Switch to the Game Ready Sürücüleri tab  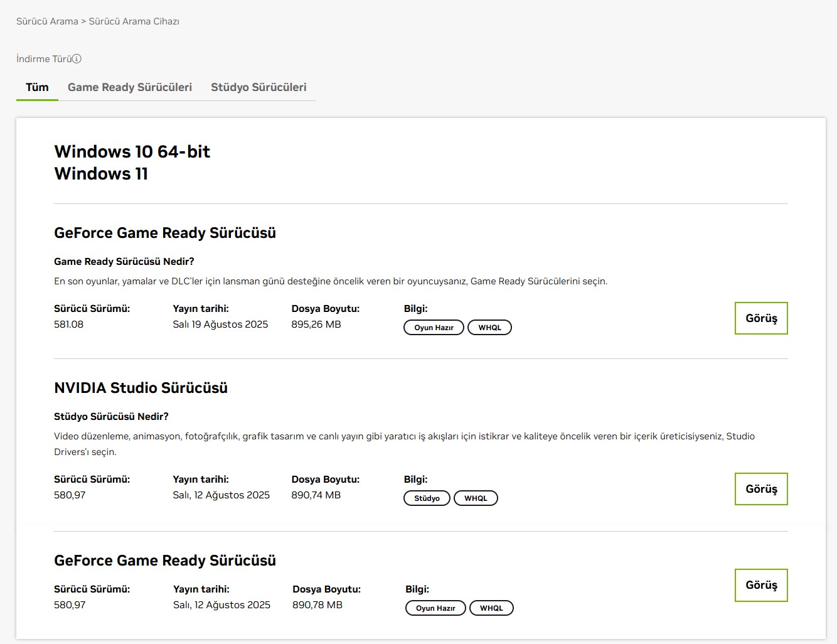coord(130,87)
